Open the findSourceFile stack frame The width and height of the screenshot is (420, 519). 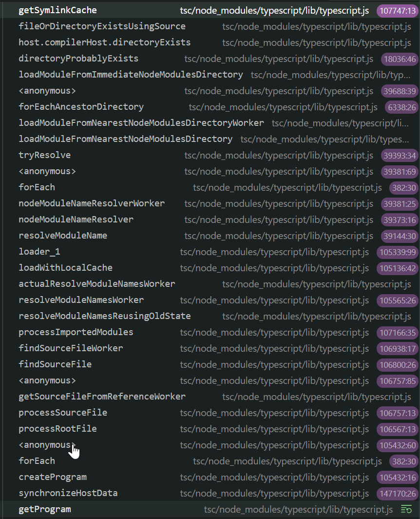[x=55, y=364]
